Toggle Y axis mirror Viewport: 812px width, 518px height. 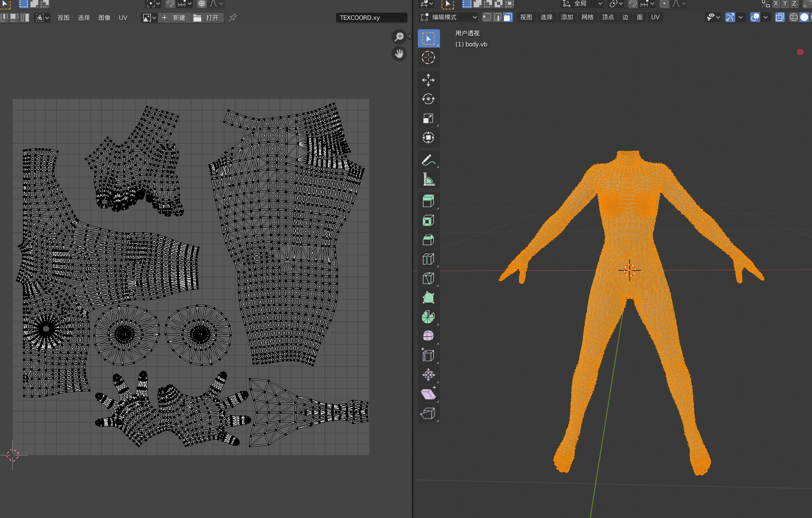point(785,3)
